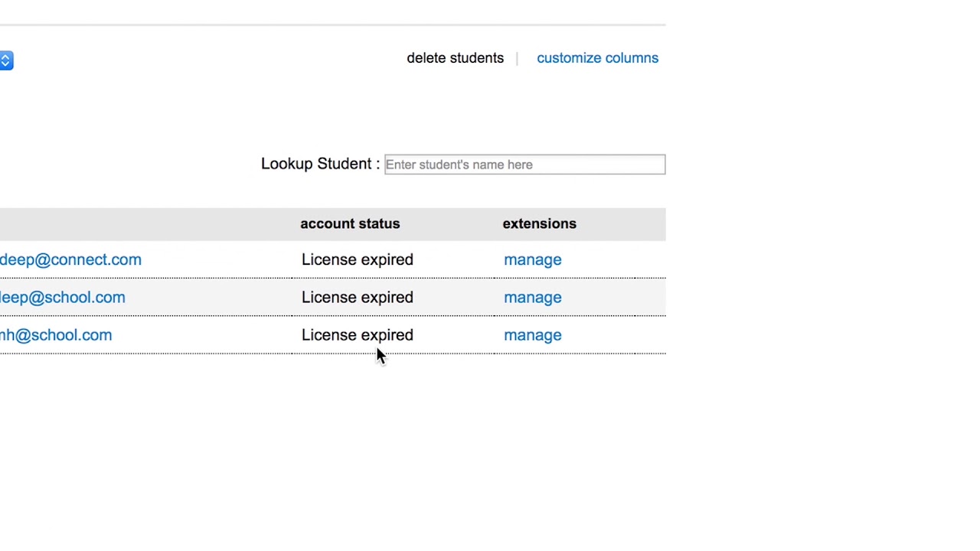The image size is (980, 551).
Task: Click blank cell right of manage in nh@school.com row
Action: coord(612,335)
